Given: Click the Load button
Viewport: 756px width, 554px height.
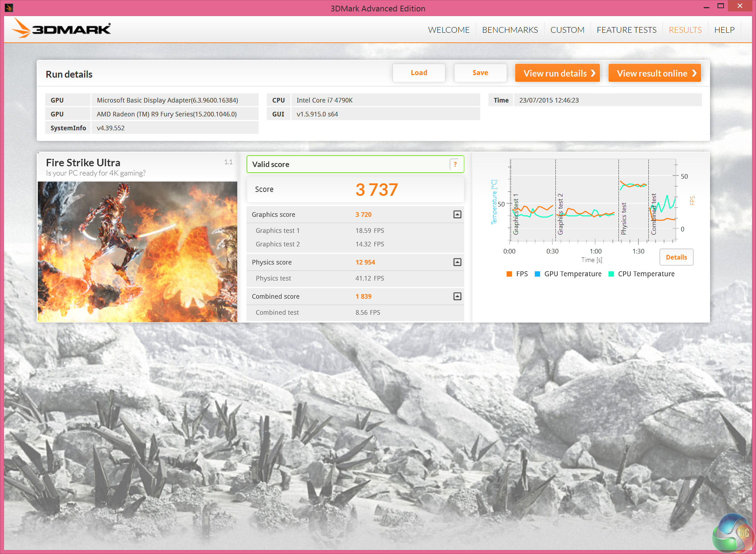Looking at the screenshot, I should click(x=419, y=73).
